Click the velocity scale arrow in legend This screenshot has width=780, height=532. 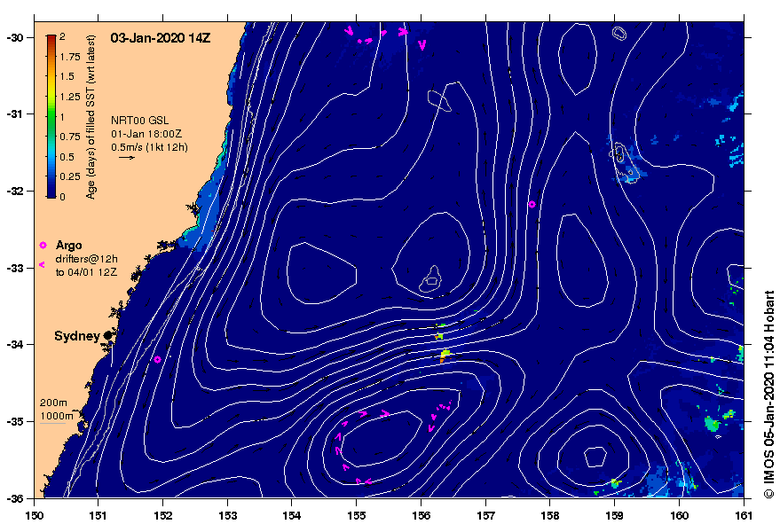[127, 158]
